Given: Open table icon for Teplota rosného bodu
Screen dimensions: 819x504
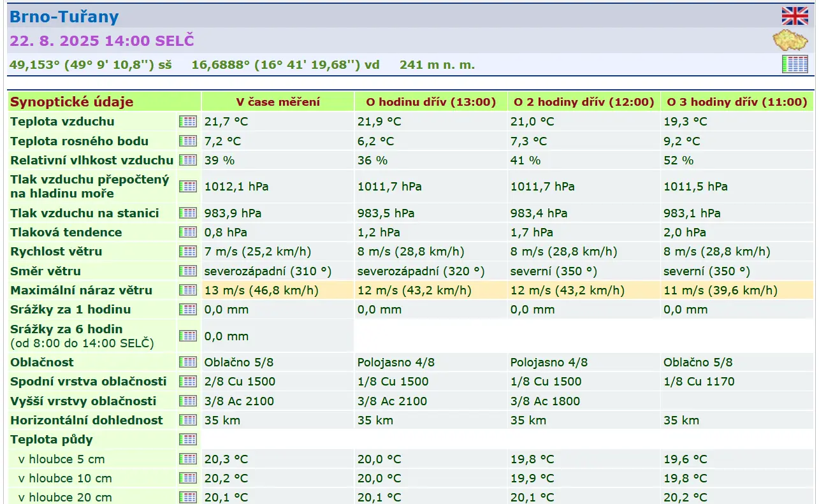Looking at the screenshot, I should coord(188,141).
